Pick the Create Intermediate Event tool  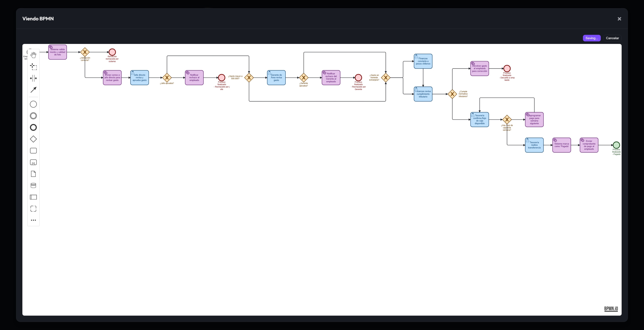[x=33, y=116]
